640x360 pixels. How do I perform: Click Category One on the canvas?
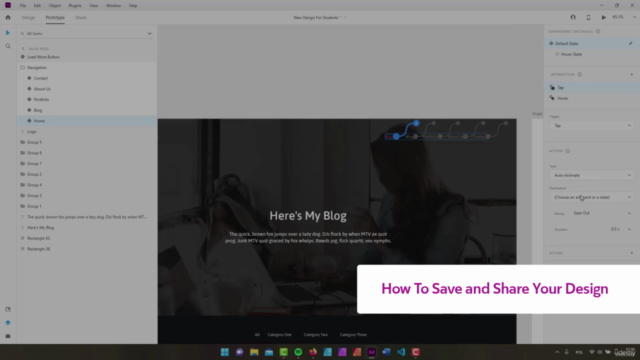pos(280,335)
